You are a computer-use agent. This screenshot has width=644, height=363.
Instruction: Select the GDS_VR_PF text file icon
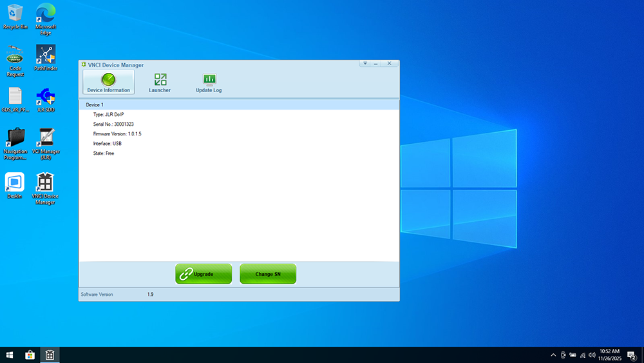coord(15,100)
